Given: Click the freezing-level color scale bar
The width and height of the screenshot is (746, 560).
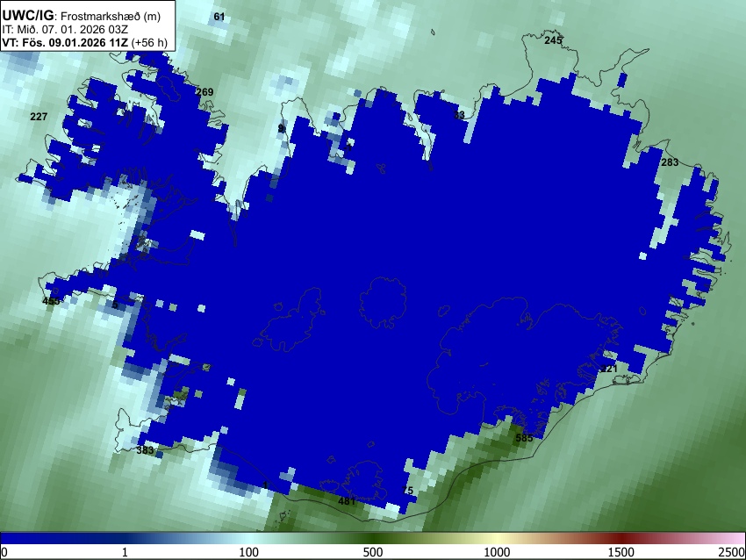Looking at the screenshot, I should point(373,538).
